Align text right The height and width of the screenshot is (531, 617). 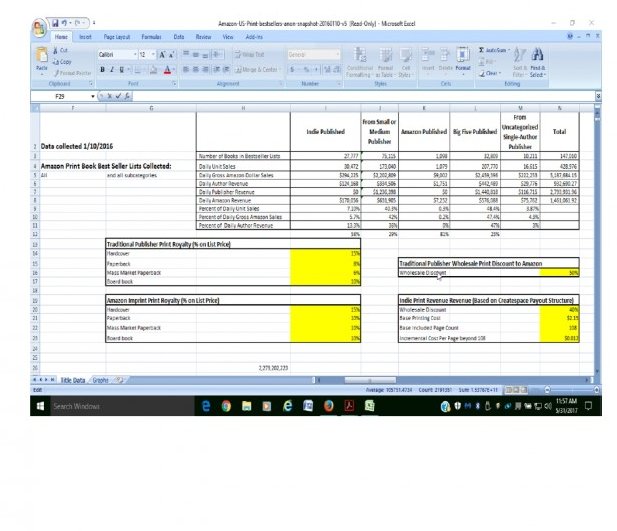(x=205, y=70)
